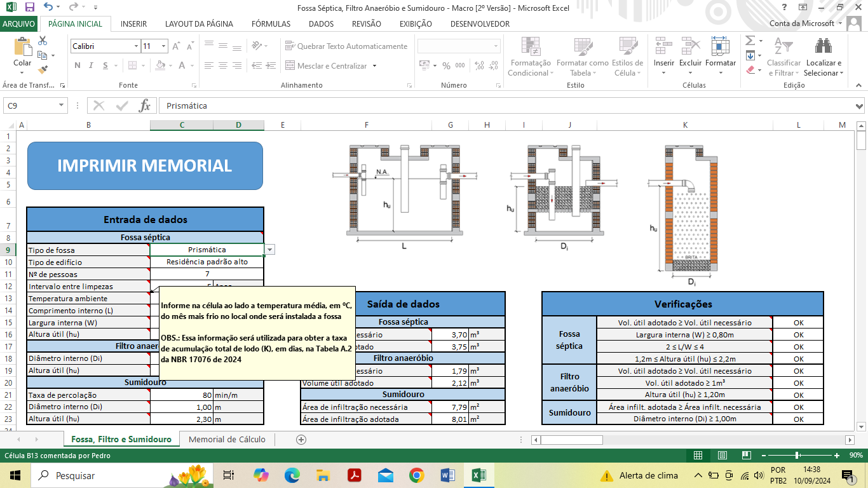
Task: Add a new sheet with plus icon
Action: click(x=301, y=440)
